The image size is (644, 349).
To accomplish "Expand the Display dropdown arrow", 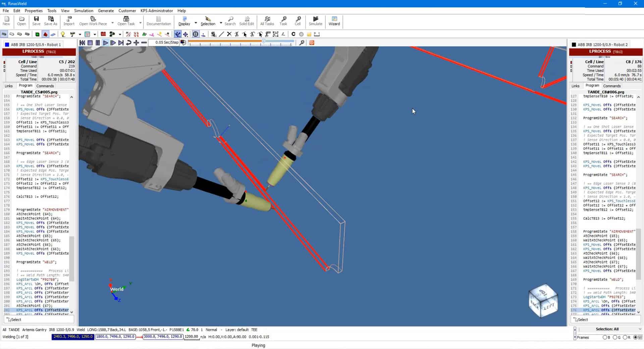I will [x=196, y=23].
